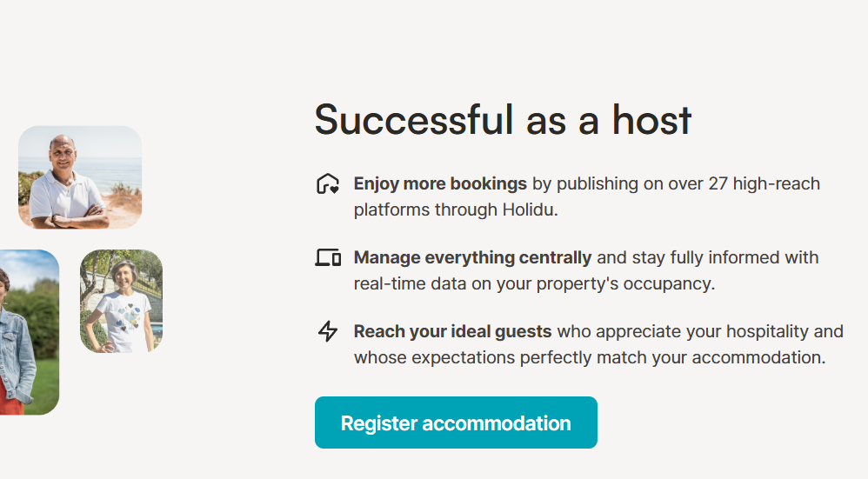Click the devices icon beside Manage everything
868x479 pixels.
(x=328, y=257)
